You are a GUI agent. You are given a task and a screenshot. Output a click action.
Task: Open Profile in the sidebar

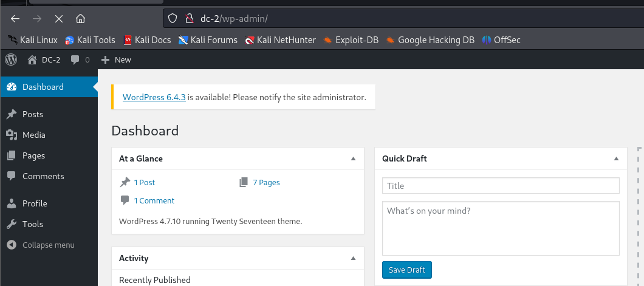click(x=49, y=203)
